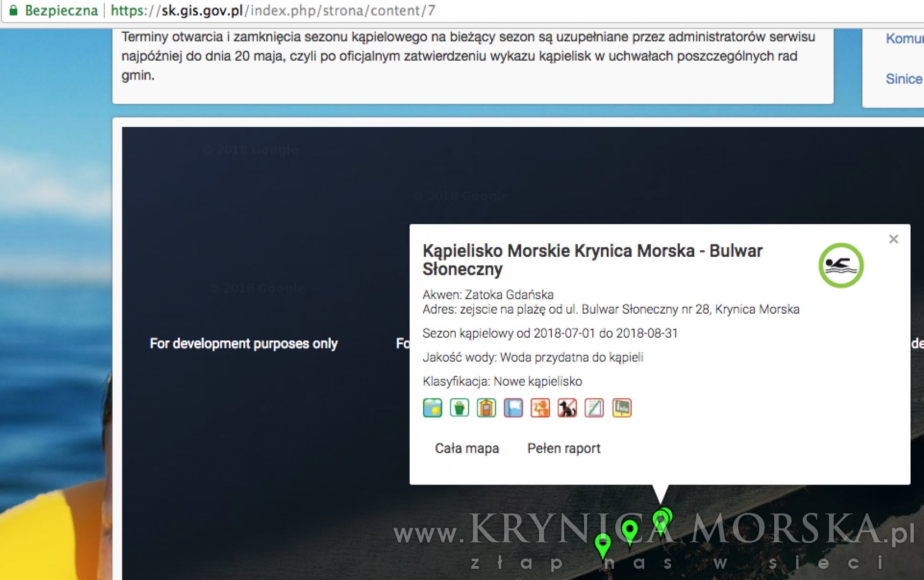Screen dimensions: 924x580
Task: Click 'Jakość wody: Woda przydatna do kąpieli'
Action: pyautogui.click(x=533, y=357)
